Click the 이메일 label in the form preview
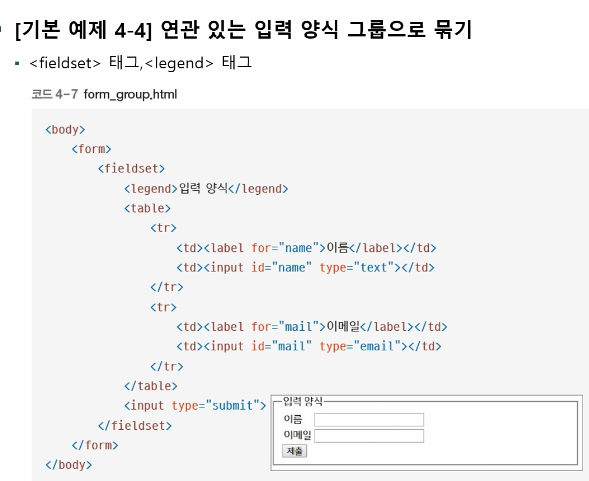 pyautogui.click(x=297, y=435)
